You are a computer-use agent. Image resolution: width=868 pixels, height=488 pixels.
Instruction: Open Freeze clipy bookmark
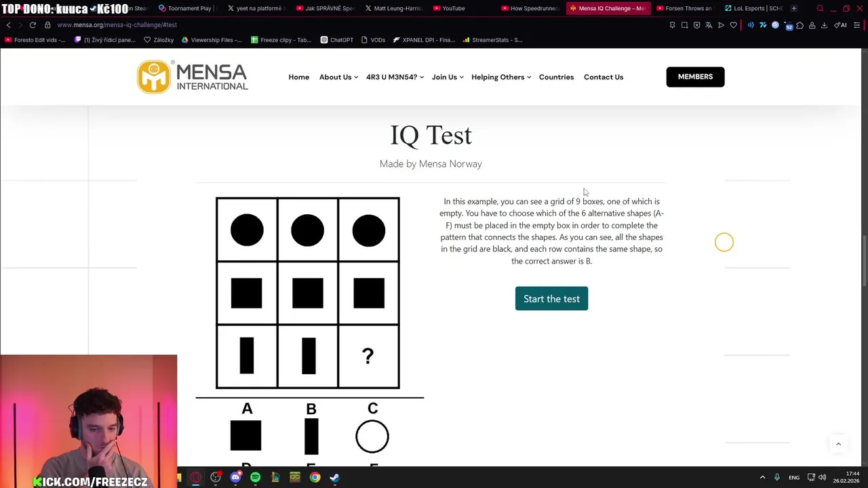[x=281, y=40]
